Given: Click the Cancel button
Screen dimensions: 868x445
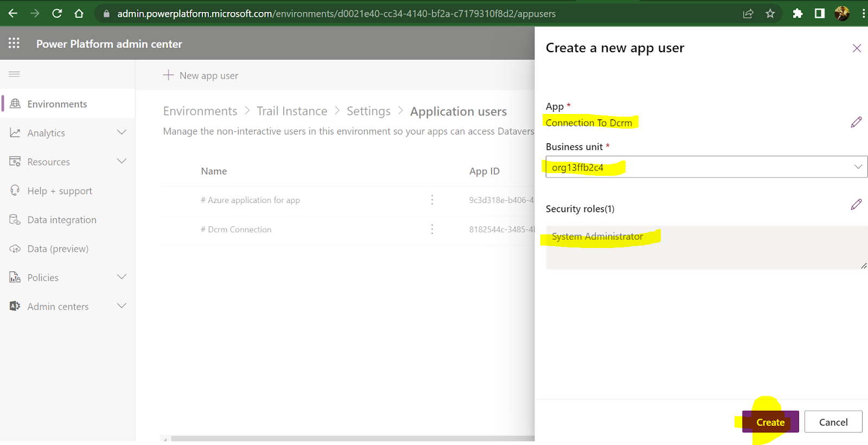Looking at the screenshot, I should [x=833, y=422].
